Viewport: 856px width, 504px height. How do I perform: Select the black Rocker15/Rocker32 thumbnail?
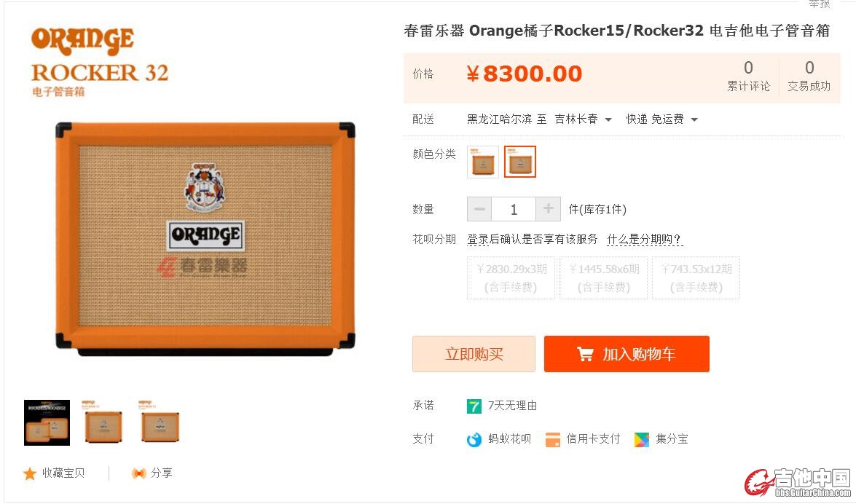coord(47,423)
